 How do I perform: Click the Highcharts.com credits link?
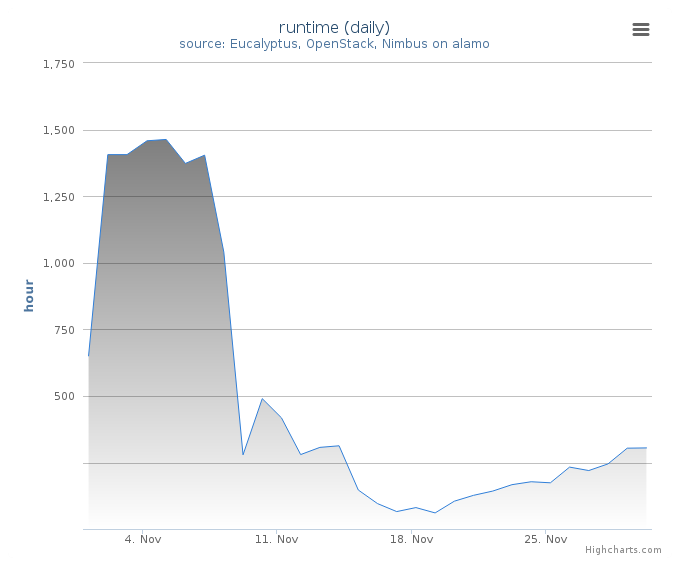tap(623, 550)
